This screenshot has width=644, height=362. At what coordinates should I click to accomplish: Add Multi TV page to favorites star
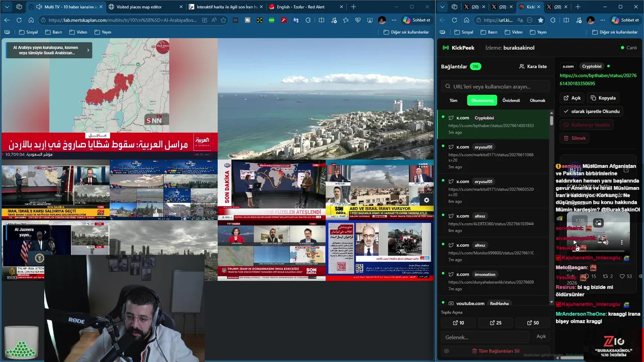(223, 20)
